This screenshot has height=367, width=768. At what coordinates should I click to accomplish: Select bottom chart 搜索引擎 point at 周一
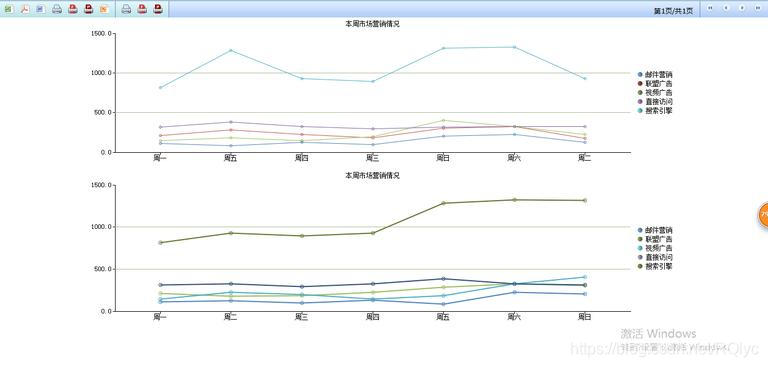[x=160, y=243]
